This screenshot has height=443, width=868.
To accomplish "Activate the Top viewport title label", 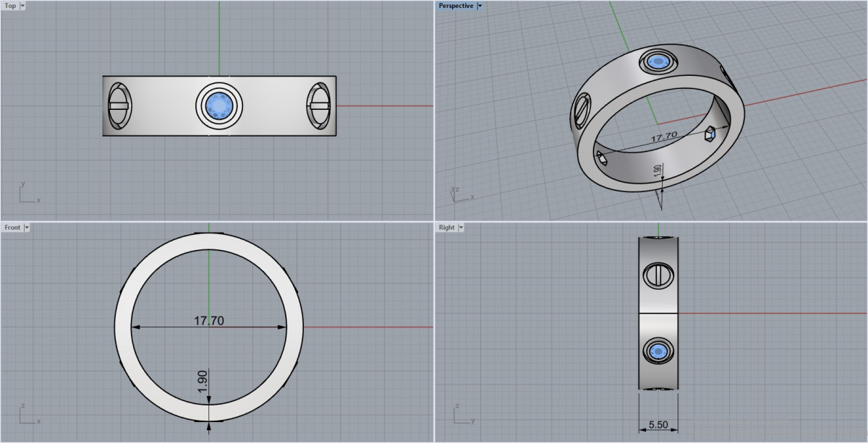I will (10, 6).
